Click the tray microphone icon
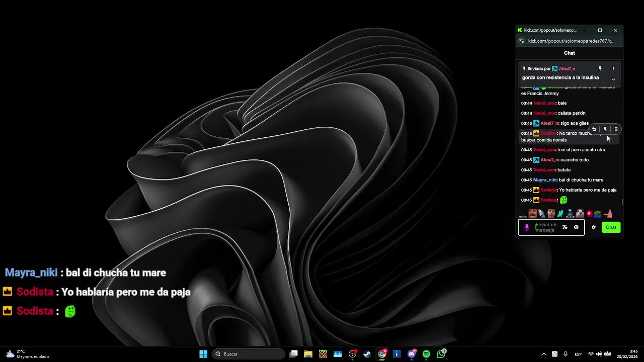Viewport: 644px width, 362px height. pyautogui.click(x=566, y=354)
